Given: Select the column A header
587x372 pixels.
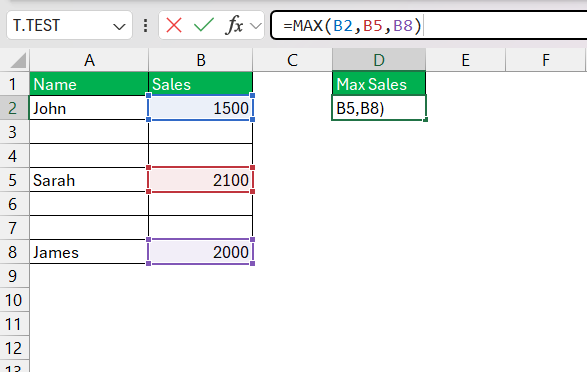Looking at the screenshot, I should 89,60.
